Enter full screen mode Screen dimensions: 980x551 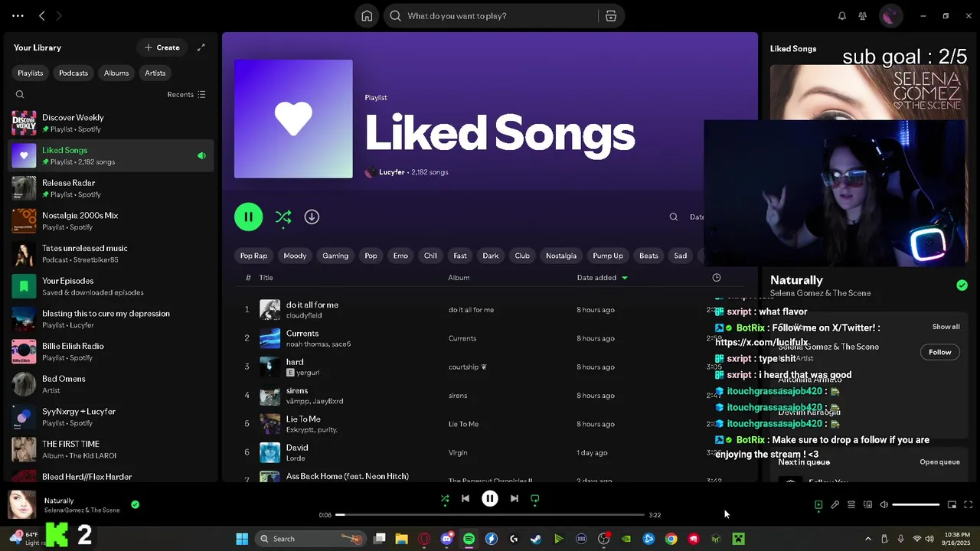click(x=968, y=505)
